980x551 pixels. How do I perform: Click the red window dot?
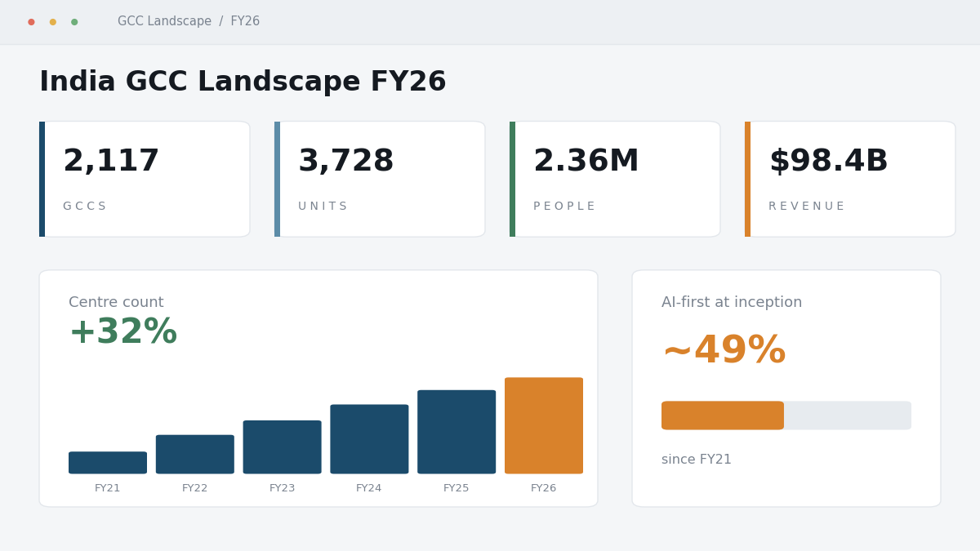click(x=31, y=22)
